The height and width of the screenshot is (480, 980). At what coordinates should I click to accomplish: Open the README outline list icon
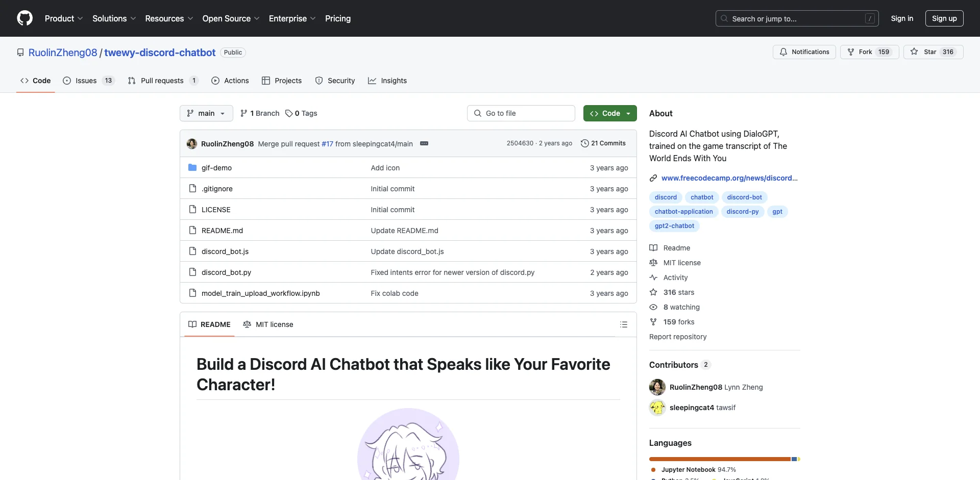coord(623,324)
